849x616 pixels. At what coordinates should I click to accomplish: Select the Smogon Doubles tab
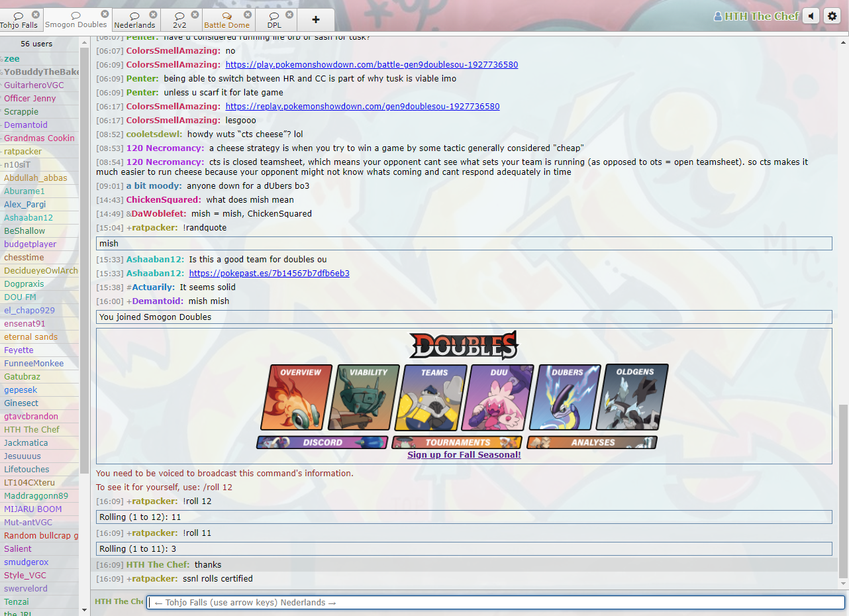(x=76, y=20)
